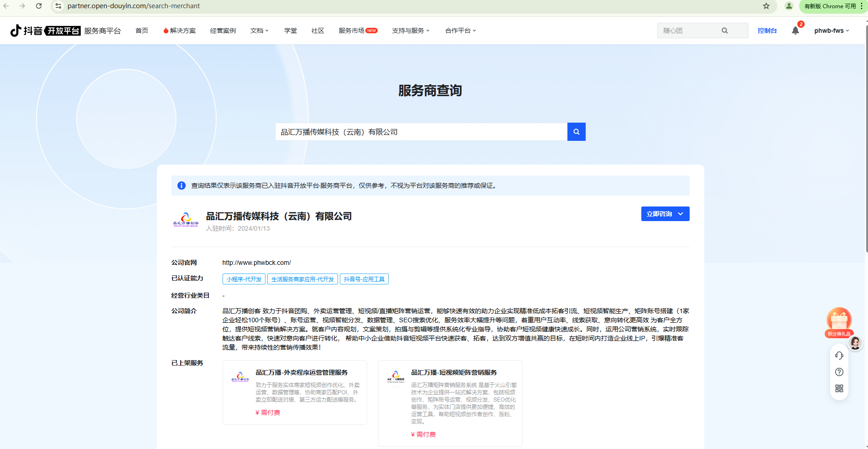
Task: Open the help question mark icon
Action: click(839, 372)
